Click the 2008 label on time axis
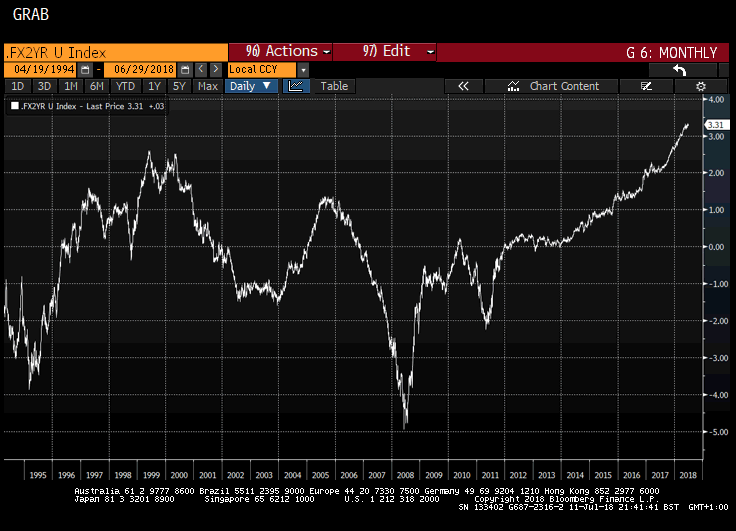736x531 pixels. point(405,475)
